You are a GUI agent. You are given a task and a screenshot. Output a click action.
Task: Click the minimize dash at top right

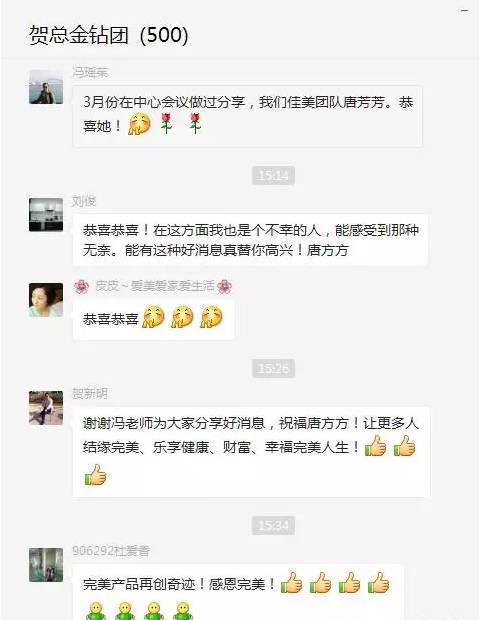(465, 11)
